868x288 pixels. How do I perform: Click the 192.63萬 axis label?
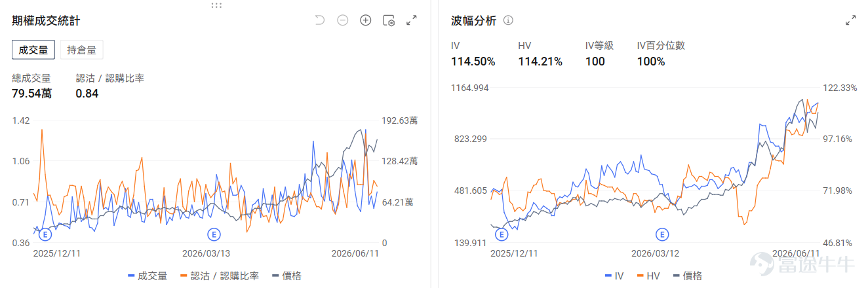(x=399, y=120)
